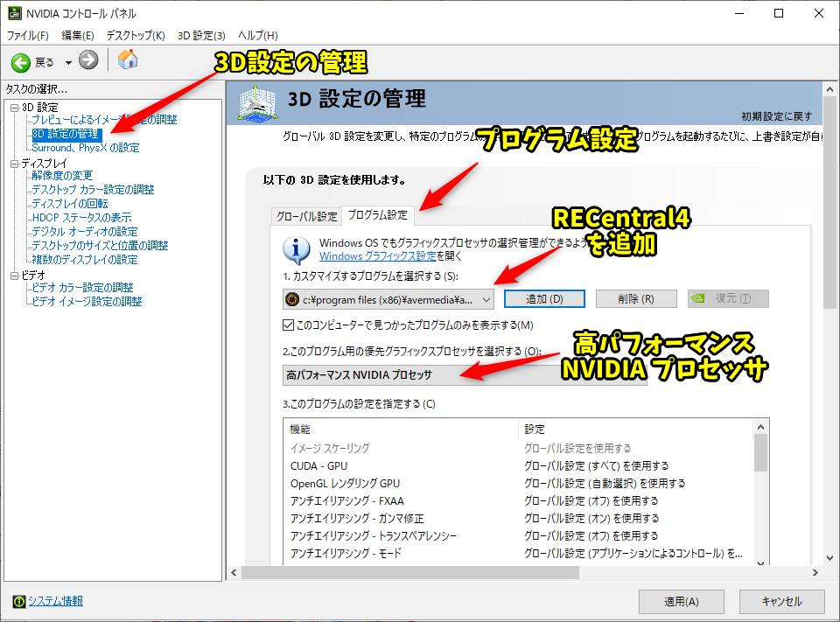Open ビデオ カラー設定の調整
This screenshot has height=622, width=840.
click(82, 288)
